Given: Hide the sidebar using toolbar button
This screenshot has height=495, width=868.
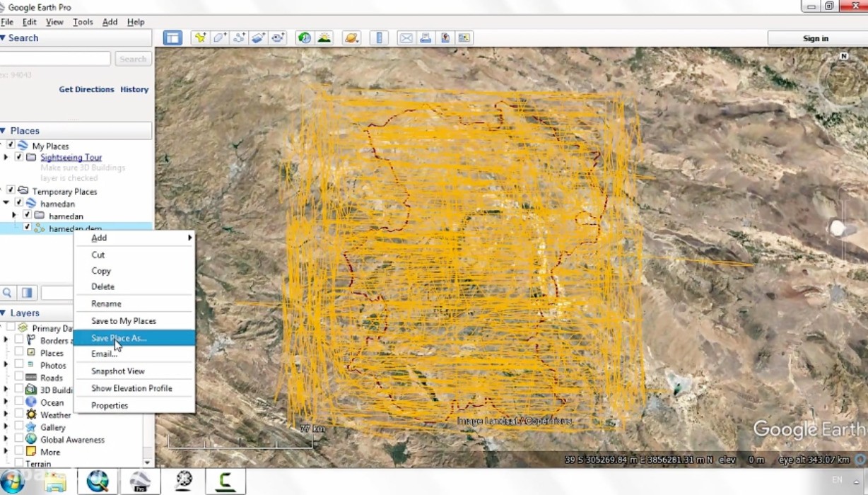Looking at the screenshot, I should click(x=172, y=38).
